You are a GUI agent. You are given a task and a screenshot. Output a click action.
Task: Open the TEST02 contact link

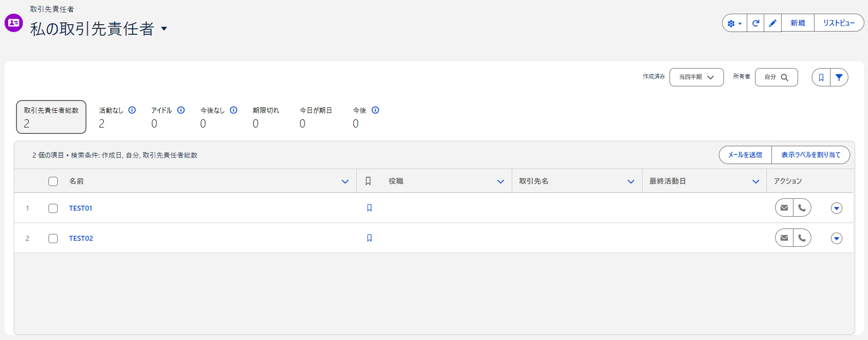click(81, 239)
